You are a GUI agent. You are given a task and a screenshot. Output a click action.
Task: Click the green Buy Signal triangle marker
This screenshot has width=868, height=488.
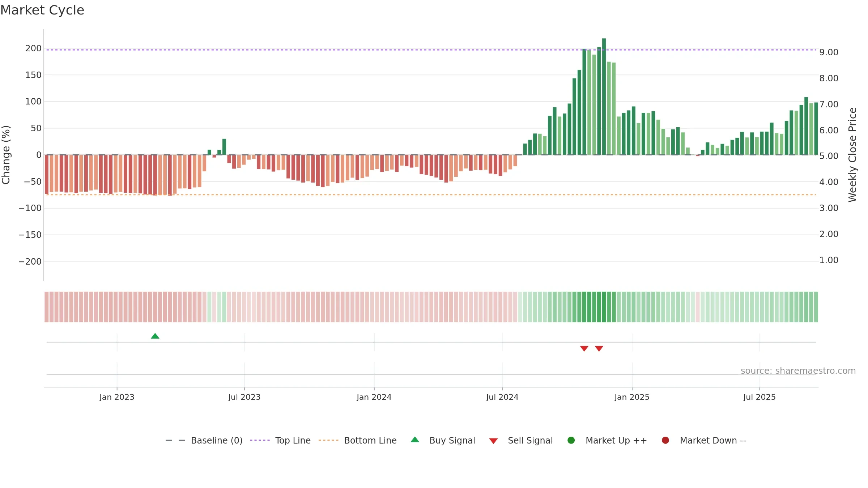[x=155, y=336]
